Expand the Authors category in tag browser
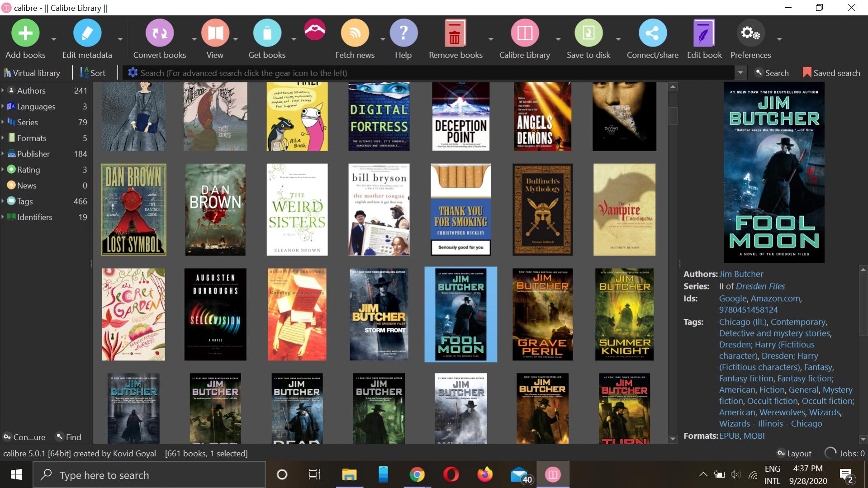The height and width of the screenshot is (488, 868). 3,90
